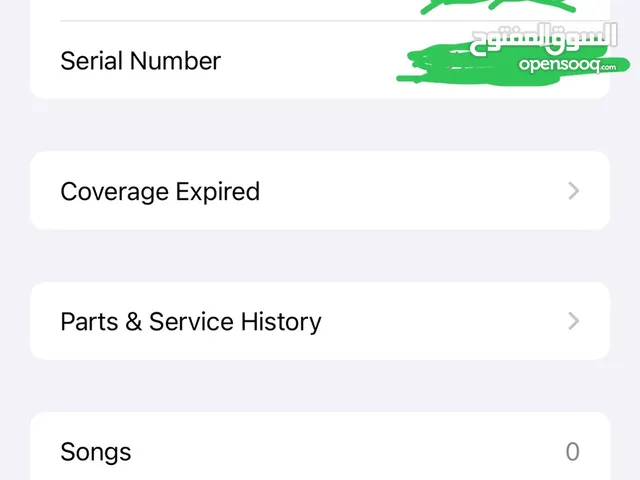This screenshot has height=480, width=640.
Task: Tap the word Number in first card
Action: (x=176, y=61)
